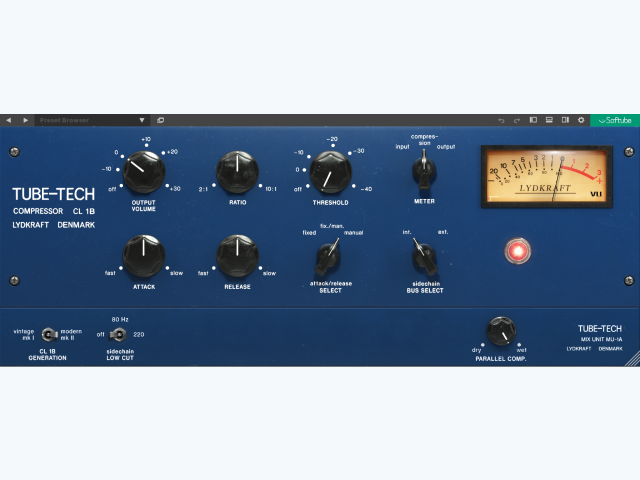Click the -40 threshold mark
Viewport: 640px width, 480px height.
point(366,189)
